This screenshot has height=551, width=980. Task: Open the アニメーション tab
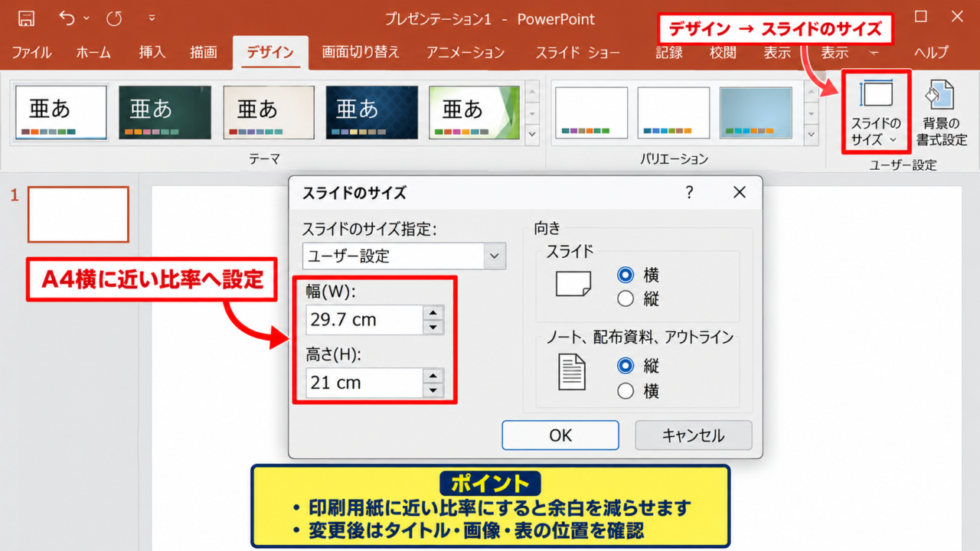tap(465, 52)
